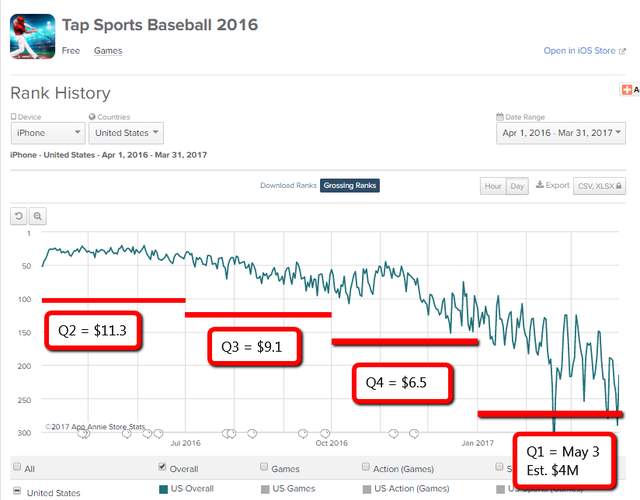Collapse the United States row
640x500 pixels.
click(17, 491)
